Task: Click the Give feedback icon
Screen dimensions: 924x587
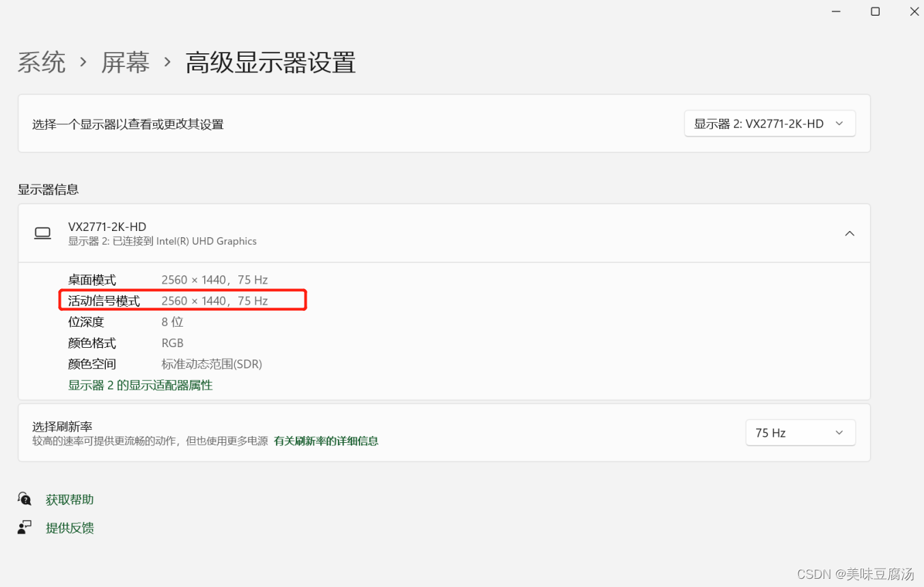Action: 25,528
